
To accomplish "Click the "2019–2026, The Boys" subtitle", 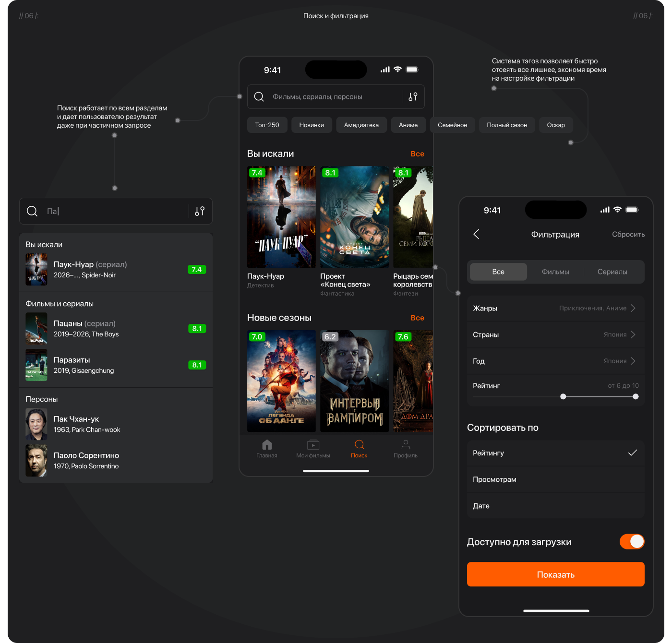I will click(x=86, y=334).
